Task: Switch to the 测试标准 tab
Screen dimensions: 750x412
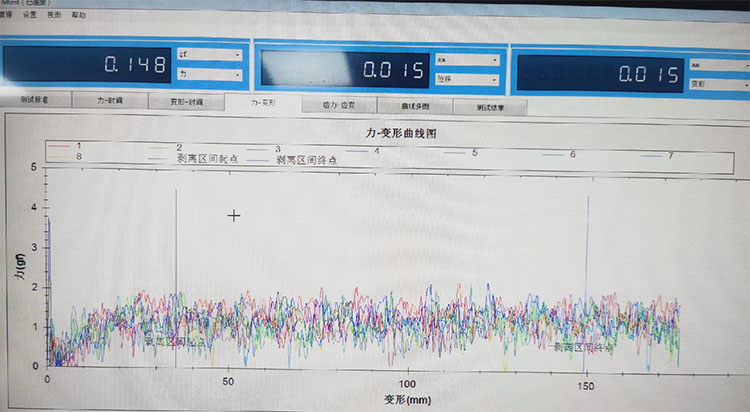Action: pyautogui.click(x=34, y=101)
